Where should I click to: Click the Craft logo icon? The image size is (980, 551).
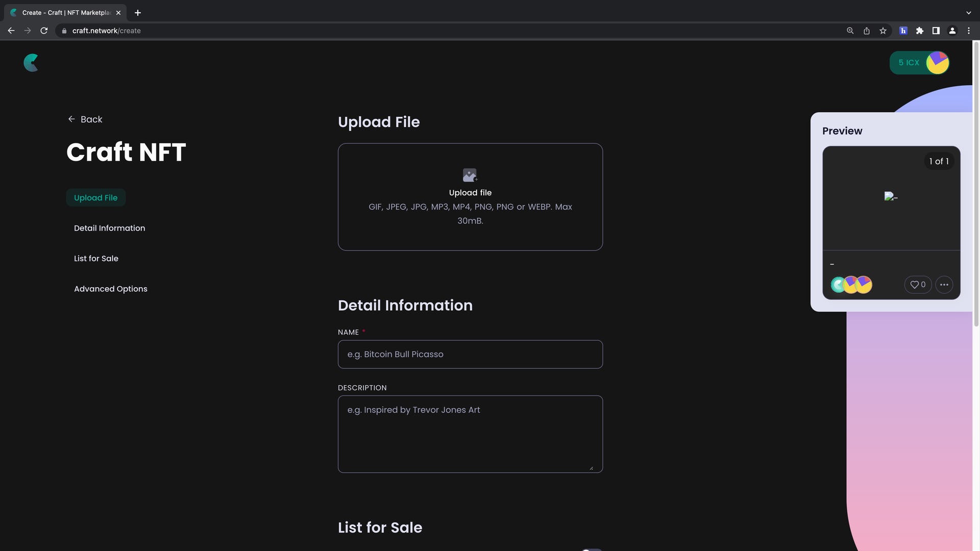(31, 63)
